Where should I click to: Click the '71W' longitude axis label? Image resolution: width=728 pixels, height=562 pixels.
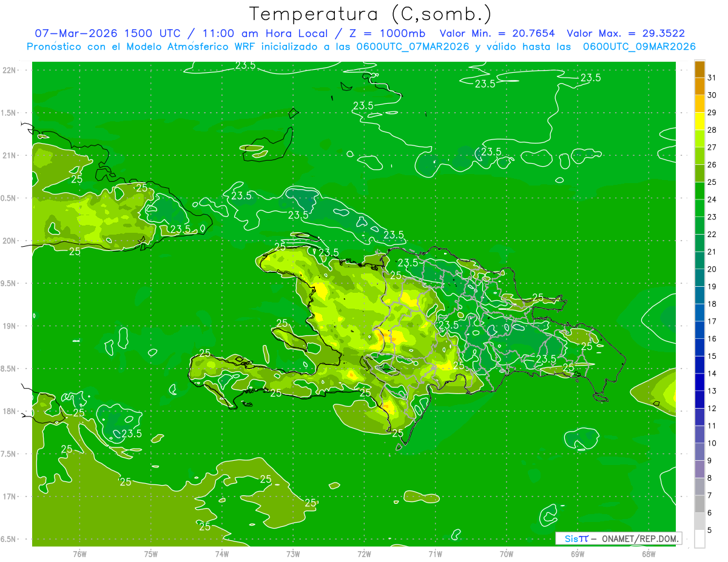(x=435, y=554)
